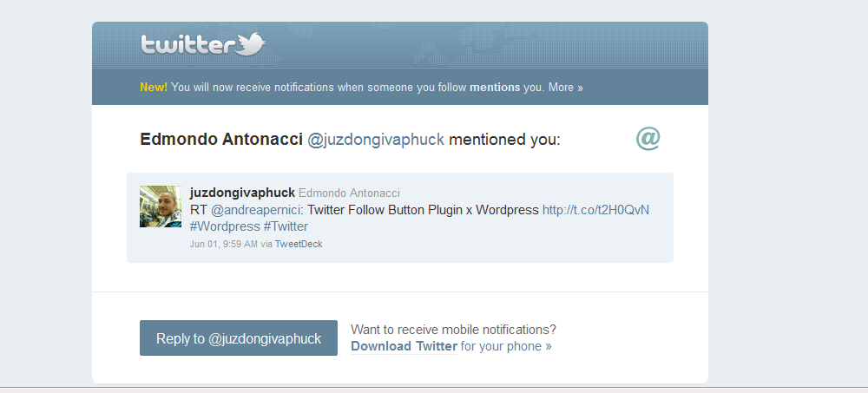Open the @andreapernici mention link
868x393 pixels.
coord(256,210)
